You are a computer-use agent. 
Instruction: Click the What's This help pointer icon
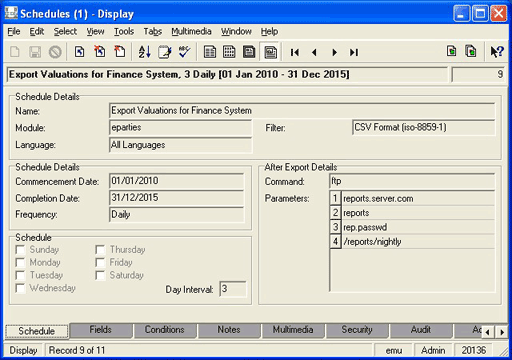(x=497, y=52)
